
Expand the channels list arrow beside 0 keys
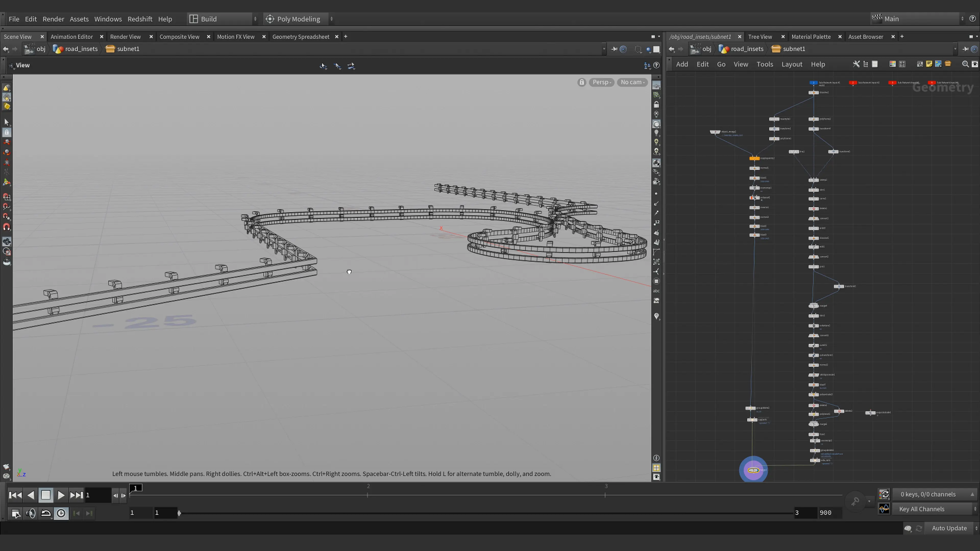point(972,494)
